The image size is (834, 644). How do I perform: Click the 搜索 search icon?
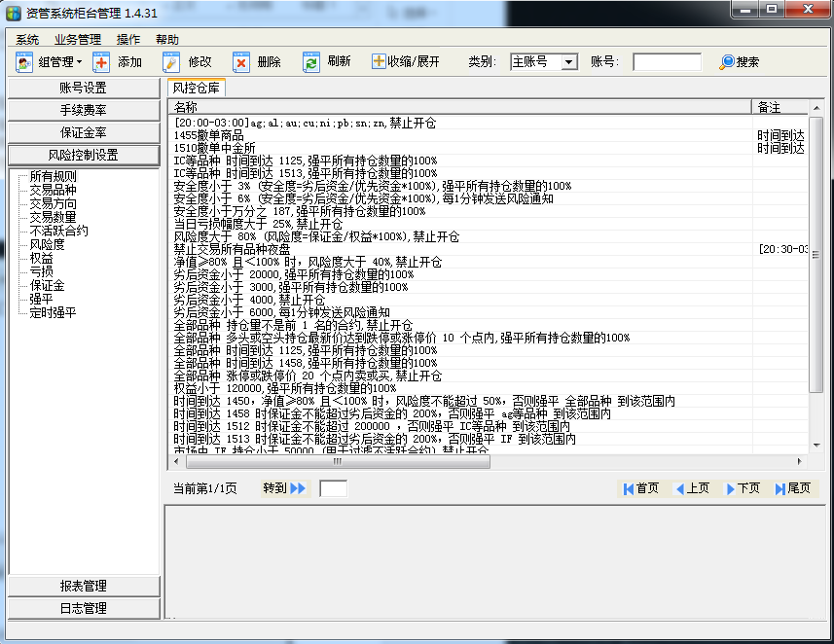coord(727,62)
